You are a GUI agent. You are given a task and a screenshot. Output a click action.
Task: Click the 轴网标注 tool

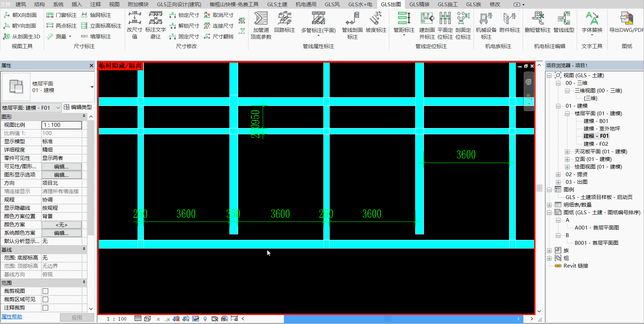coord(96,15)
